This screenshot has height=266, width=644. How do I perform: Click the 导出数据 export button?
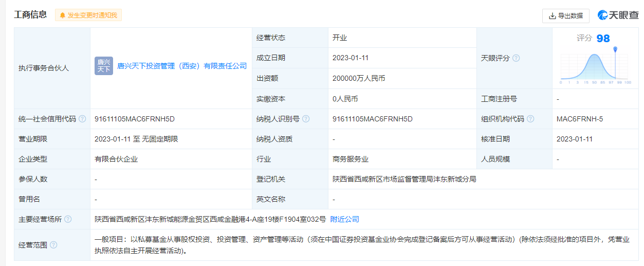565,16
